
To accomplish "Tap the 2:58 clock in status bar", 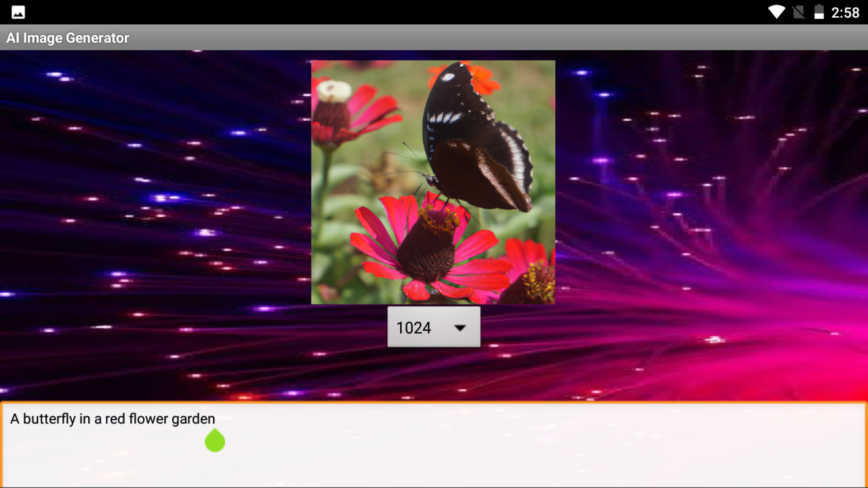I will [845, 13].
